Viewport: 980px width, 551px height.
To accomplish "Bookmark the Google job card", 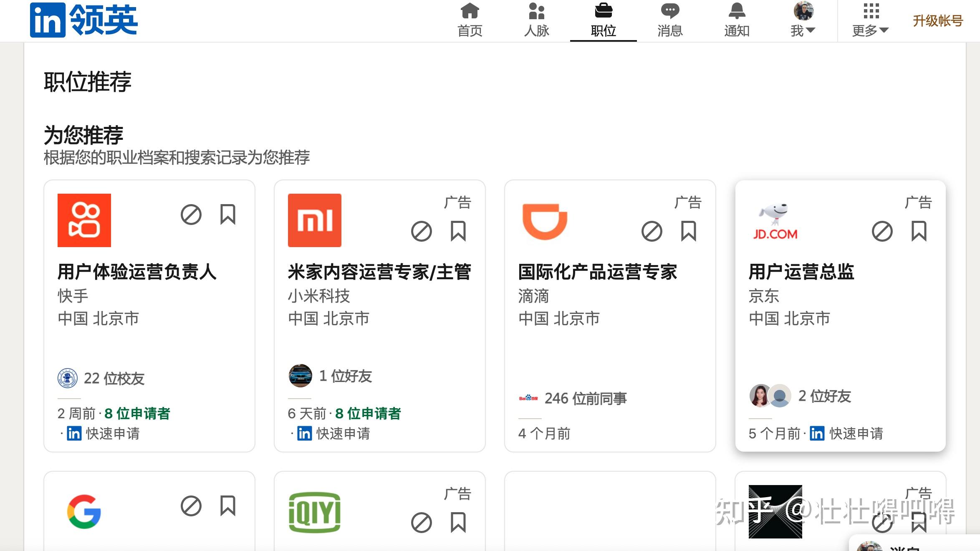I will [x=228, y=506].
